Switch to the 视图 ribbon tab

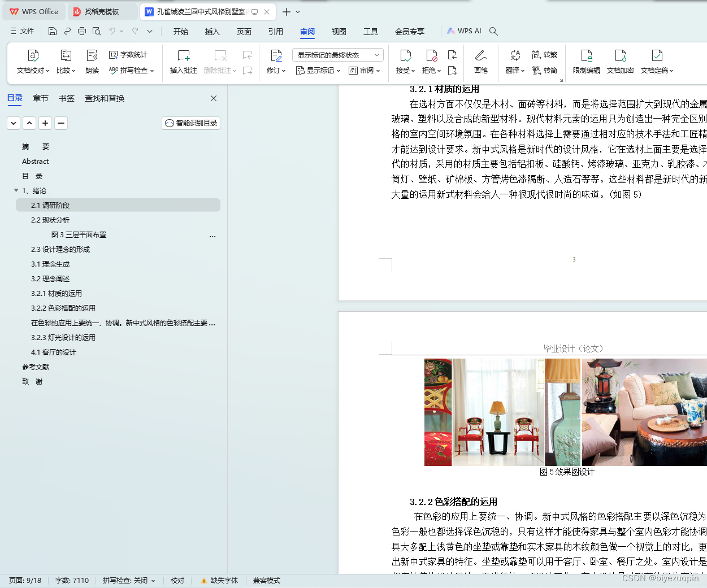point(339,32)
